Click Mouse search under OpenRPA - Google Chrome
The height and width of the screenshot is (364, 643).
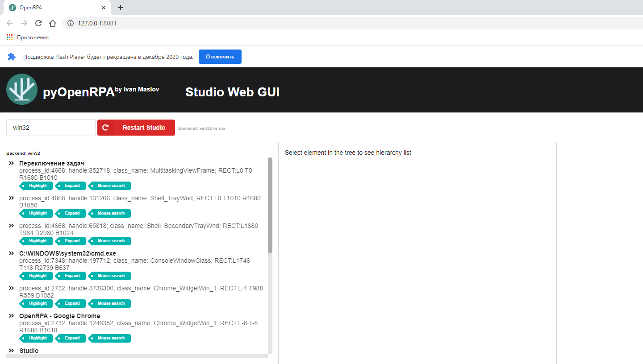pyautogui.click(x=109, y=338)
